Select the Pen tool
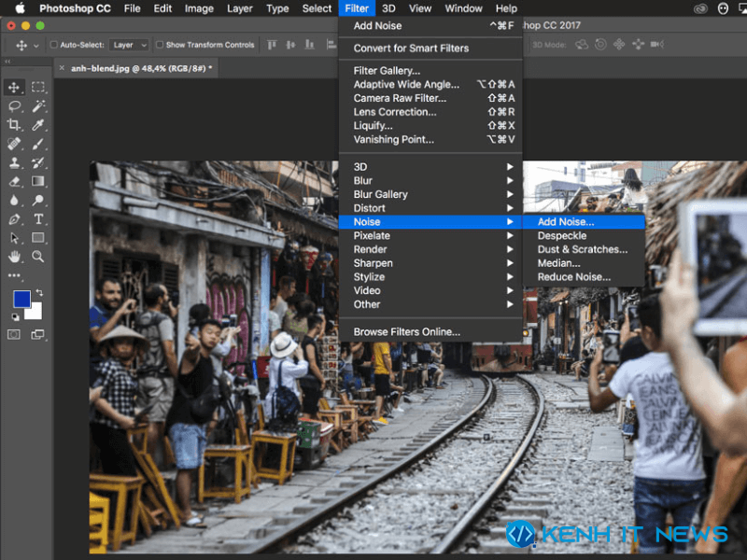The image size is (747, 560). pyautogui.click(x=14, y=219)
